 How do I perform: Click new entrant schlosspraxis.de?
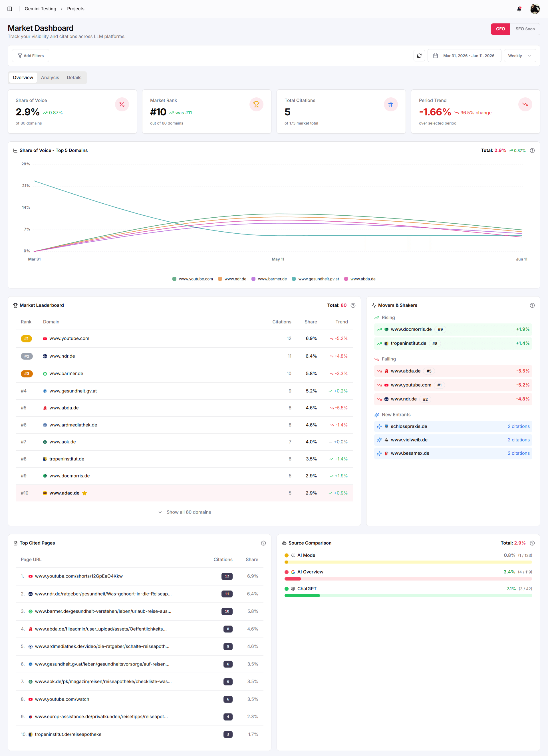coord(453,426)
